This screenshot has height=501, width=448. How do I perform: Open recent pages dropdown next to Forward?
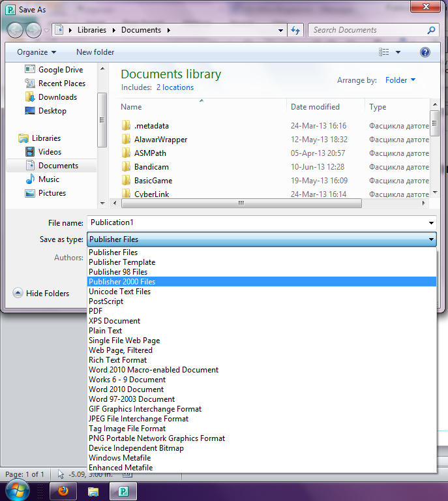(46, 31)
